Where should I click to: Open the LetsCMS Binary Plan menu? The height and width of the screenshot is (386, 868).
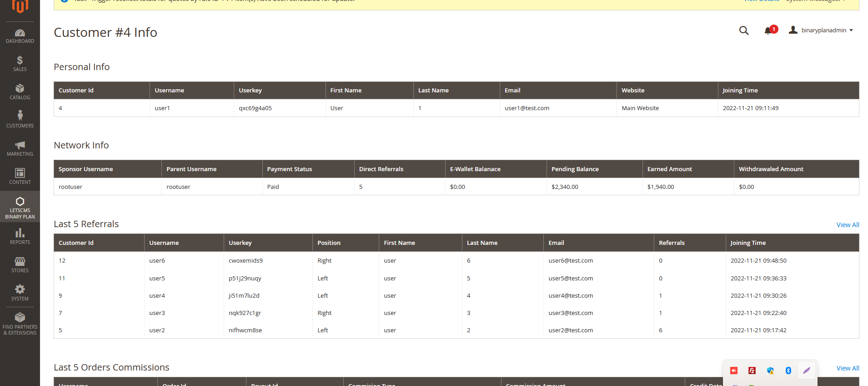[20, 207]
